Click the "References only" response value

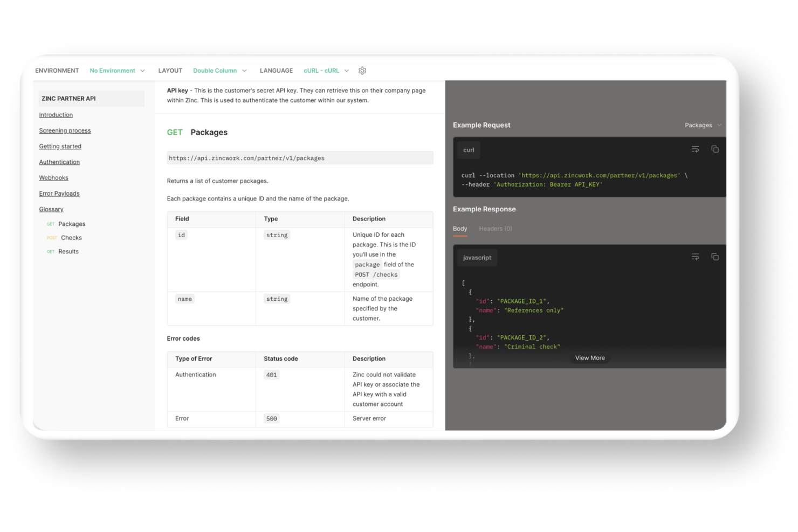pyautogui.click(x=534, y=310)
